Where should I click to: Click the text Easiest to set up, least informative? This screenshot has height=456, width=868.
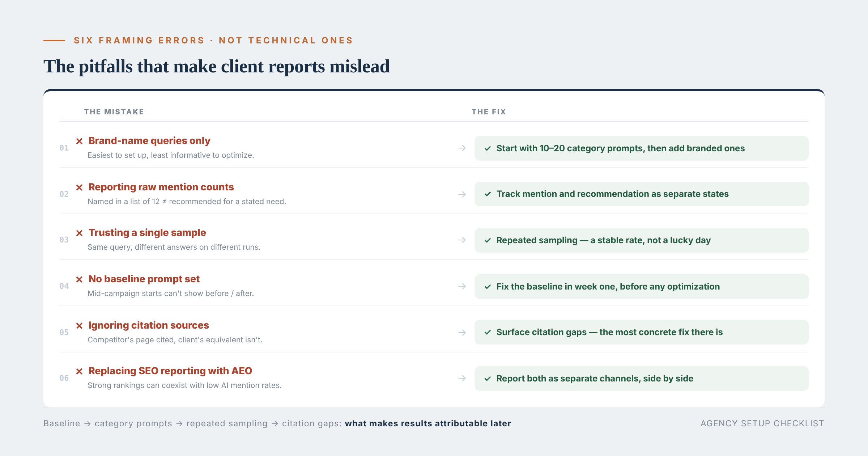point(171,155)
